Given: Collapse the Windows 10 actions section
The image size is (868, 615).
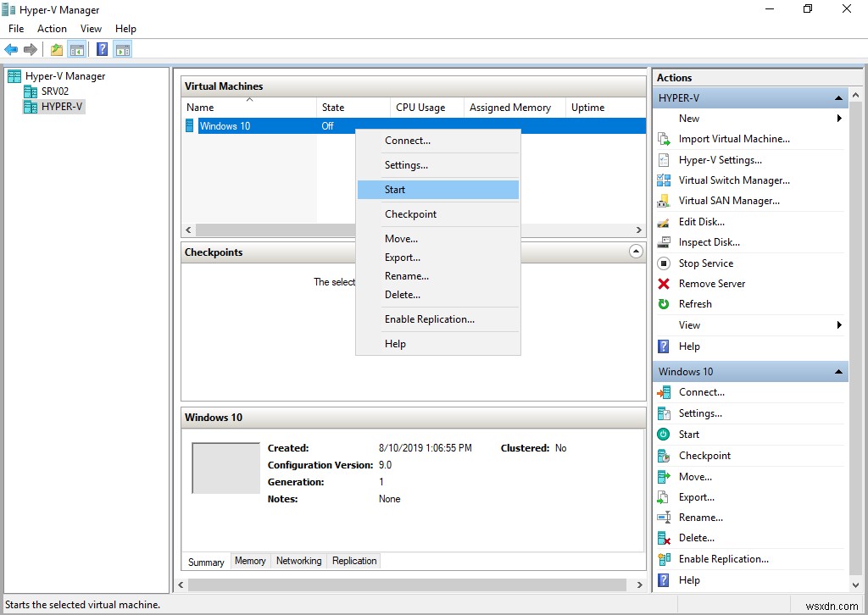Looking at the screenshot, I should pos(839,371).
